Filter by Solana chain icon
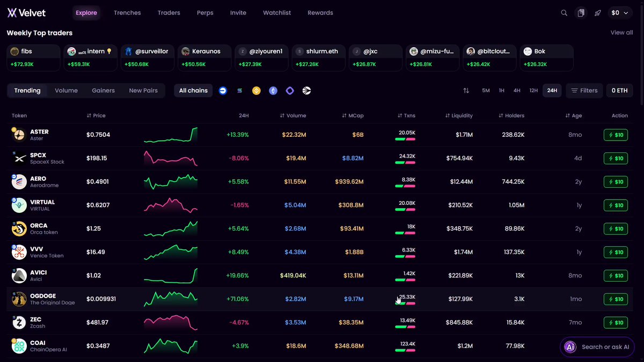Viewport: 644px width, 362px height. click(x=240, y=91)
